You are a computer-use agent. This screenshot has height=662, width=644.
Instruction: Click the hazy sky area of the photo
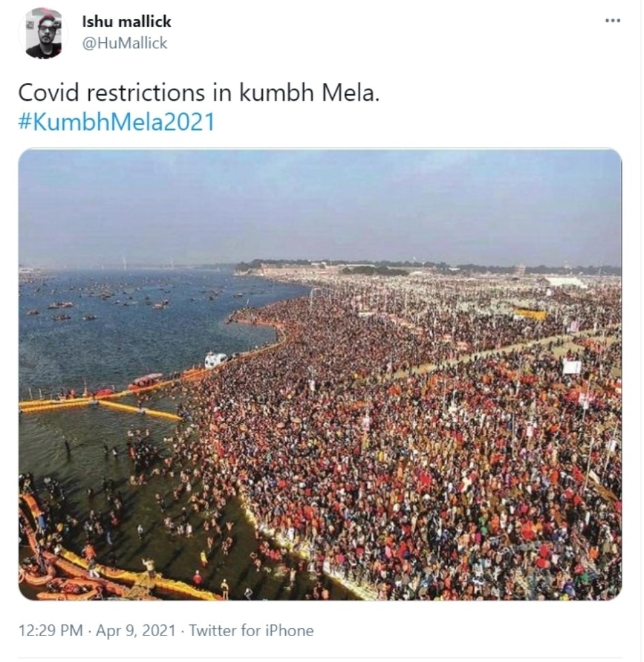click(x=320, y=204)
